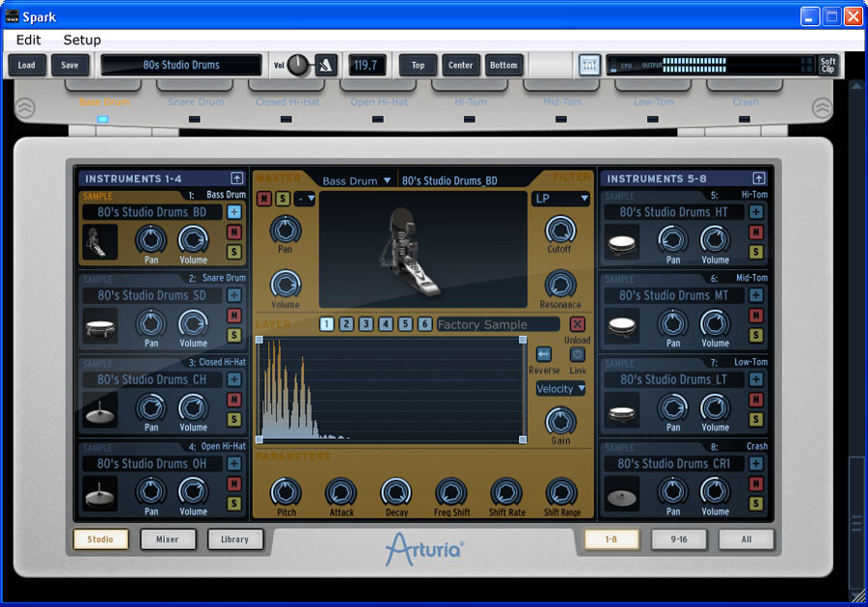Viewport: 868px width, 607px height.
Task: Click the Link power icon in Layer section
Action: pos(577,354)
